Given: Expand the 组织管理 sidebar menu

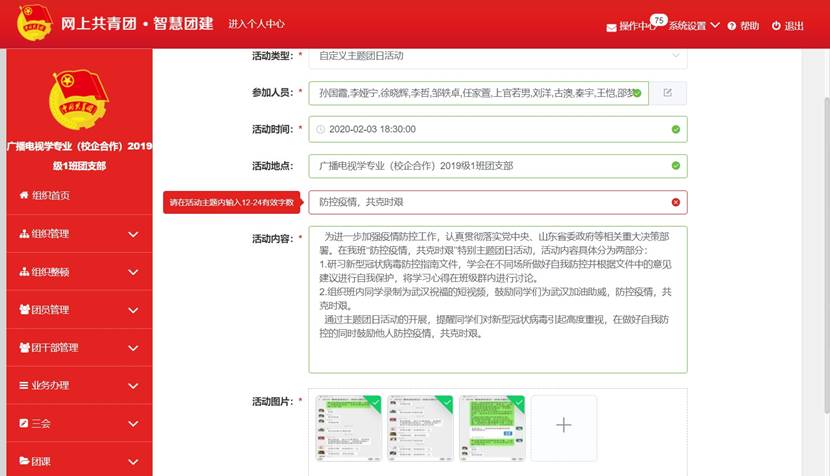Looking at the screenshot, I should [79, 234].
